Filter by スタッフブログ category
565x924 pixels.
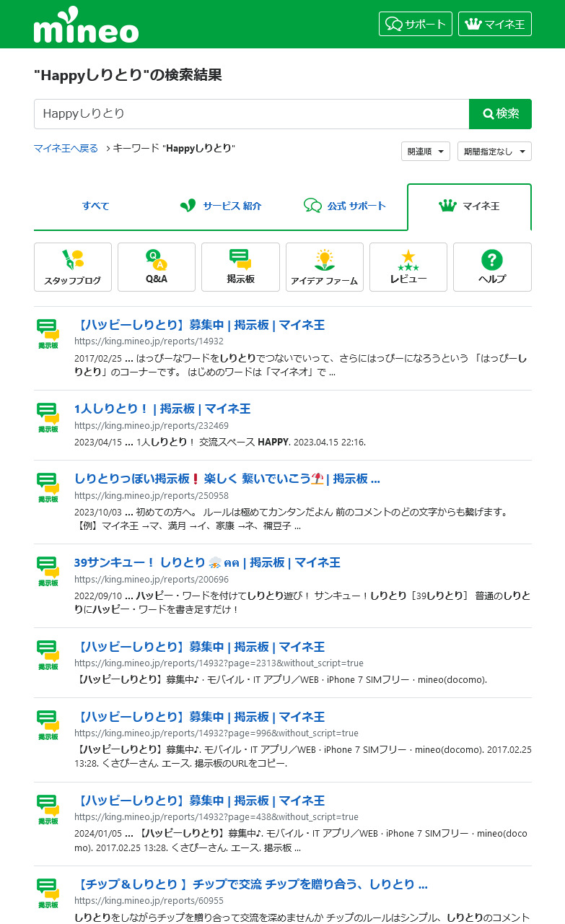coord(73,267)
